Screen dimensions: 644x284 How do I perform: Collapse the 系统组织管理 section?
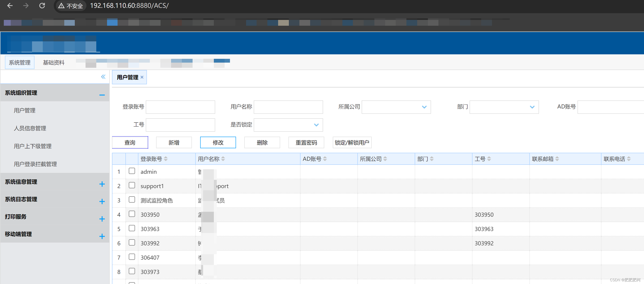(102, 95)
